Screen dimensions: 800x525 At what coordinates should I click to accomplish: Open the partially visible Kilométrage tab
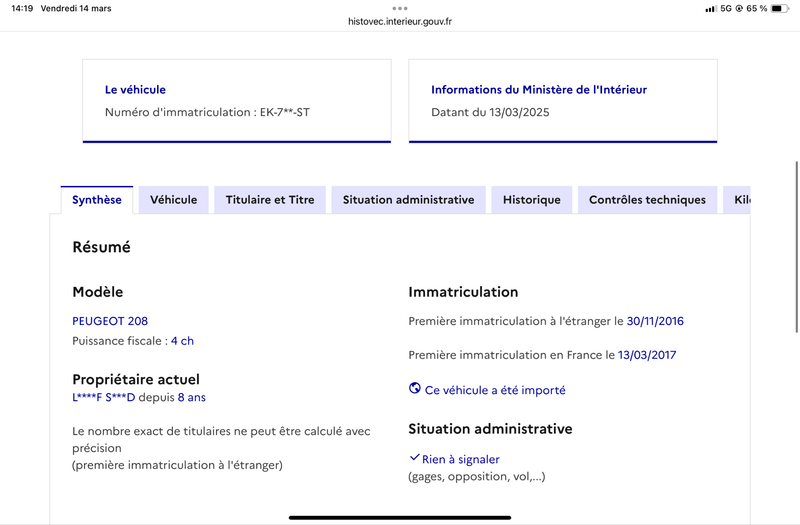(x=737, y=200)
